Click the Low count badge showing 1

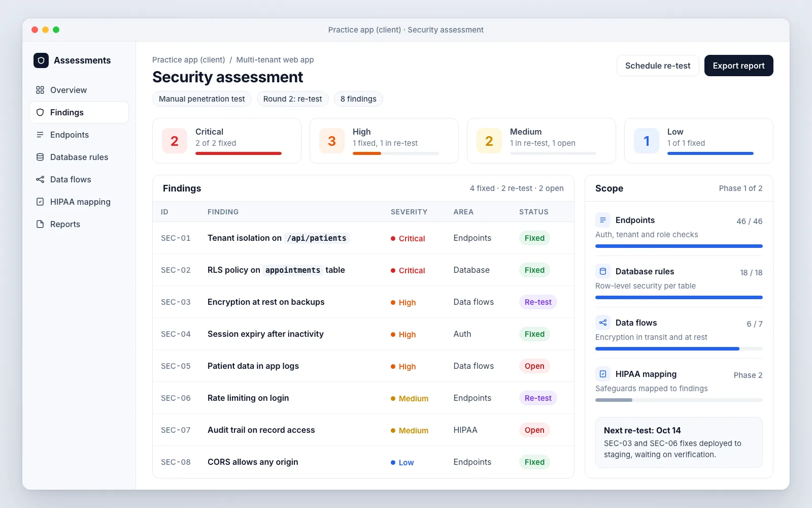(647, 141)
